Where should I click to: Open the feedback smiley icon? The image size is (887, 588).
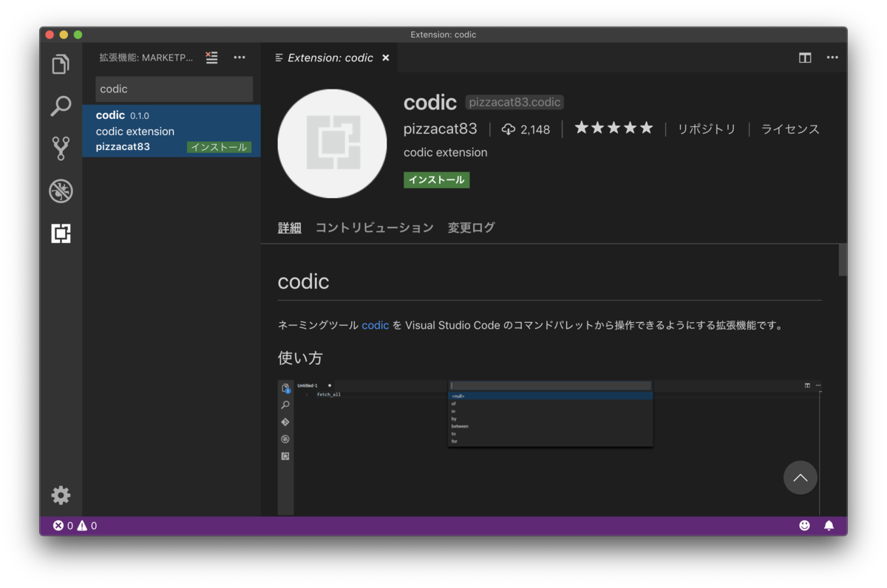tap(805, 526)
